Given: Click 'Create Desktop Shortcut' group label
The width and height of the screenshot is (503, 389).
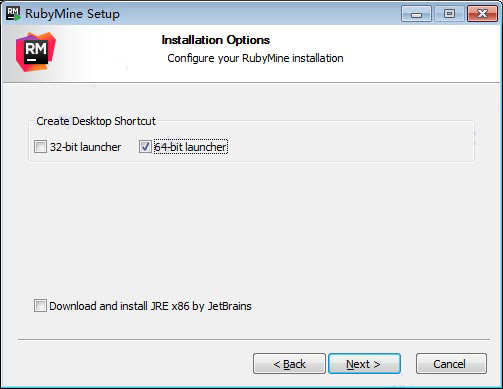Looking at the screenshot, I should (96, 121).
